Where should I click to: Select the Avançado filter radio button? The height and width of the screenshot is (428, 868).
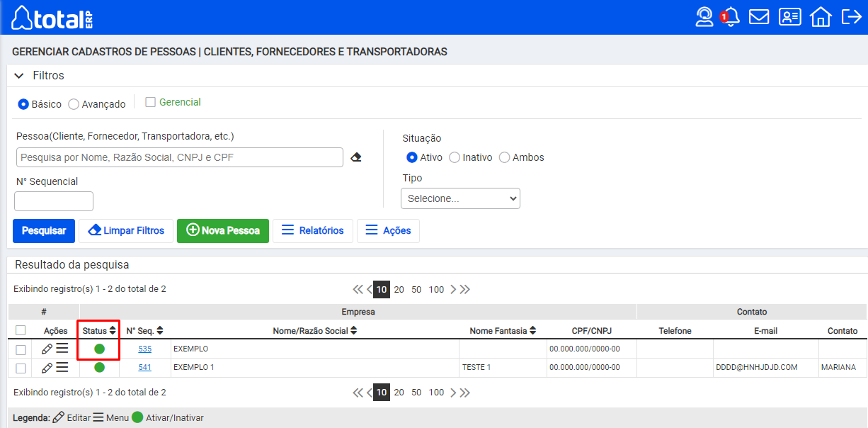74,104
